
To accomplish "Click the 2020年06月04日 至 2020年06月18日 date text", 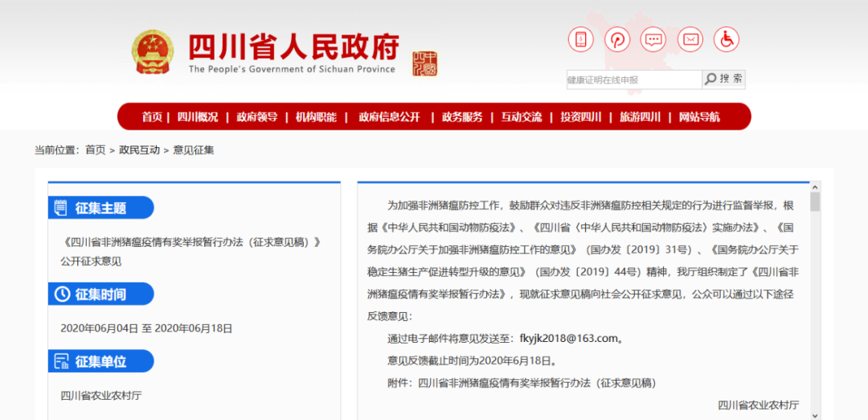I will click(x=146, y=328).
